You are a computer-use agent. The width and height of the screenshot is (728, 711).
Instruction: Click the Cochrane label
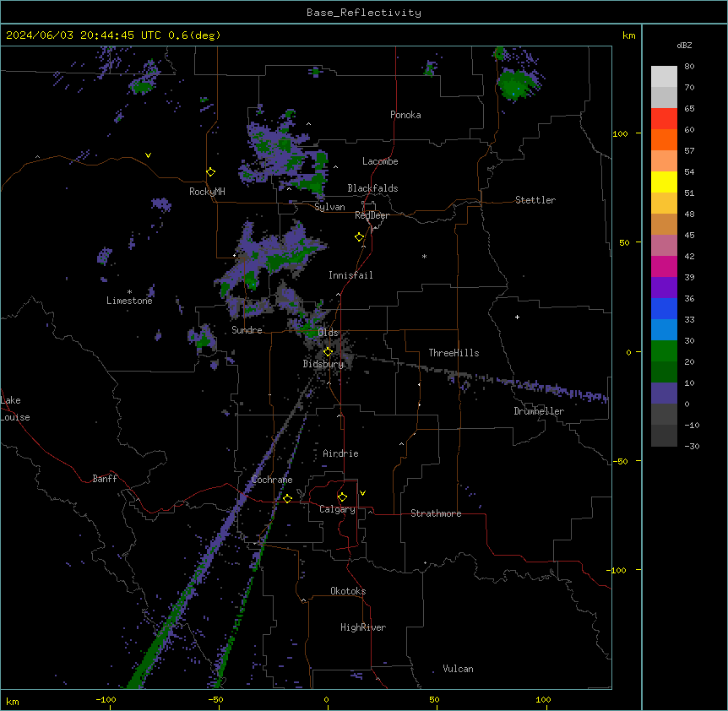[272, 480]
